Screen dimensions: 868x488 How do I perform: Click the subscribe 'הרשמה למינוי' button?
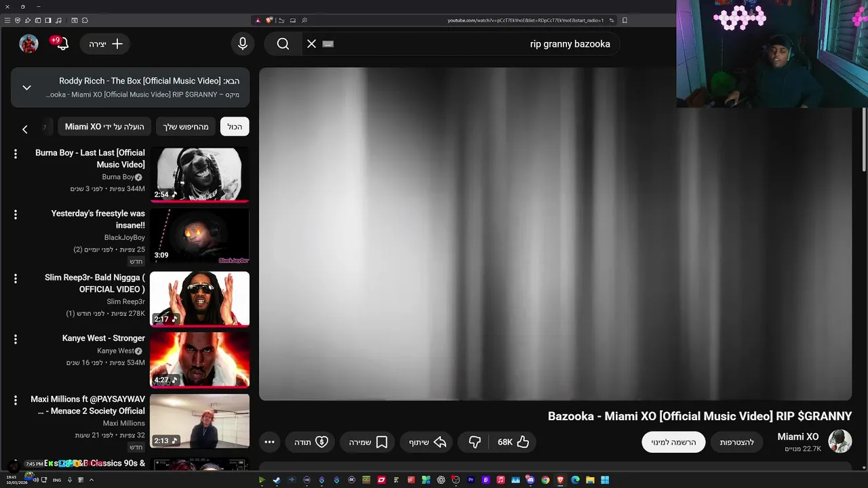click(x=673, y=442)
